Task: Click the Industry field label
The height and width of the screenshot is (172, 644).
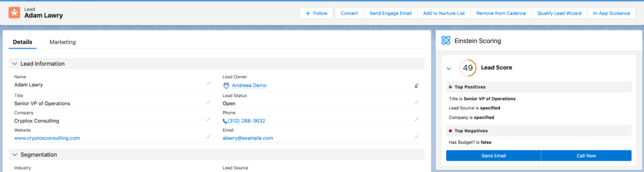Action: click(x=23, y=168)
